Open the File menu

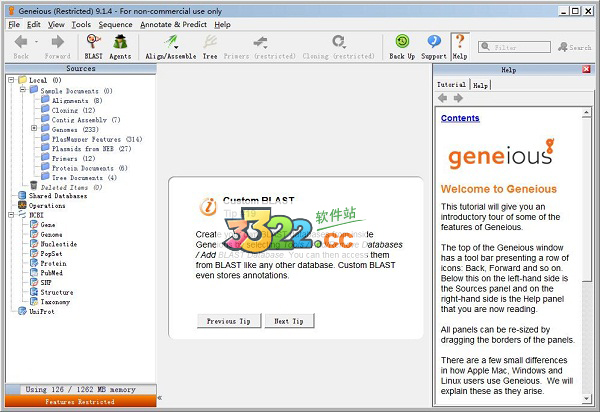(14, 24)
